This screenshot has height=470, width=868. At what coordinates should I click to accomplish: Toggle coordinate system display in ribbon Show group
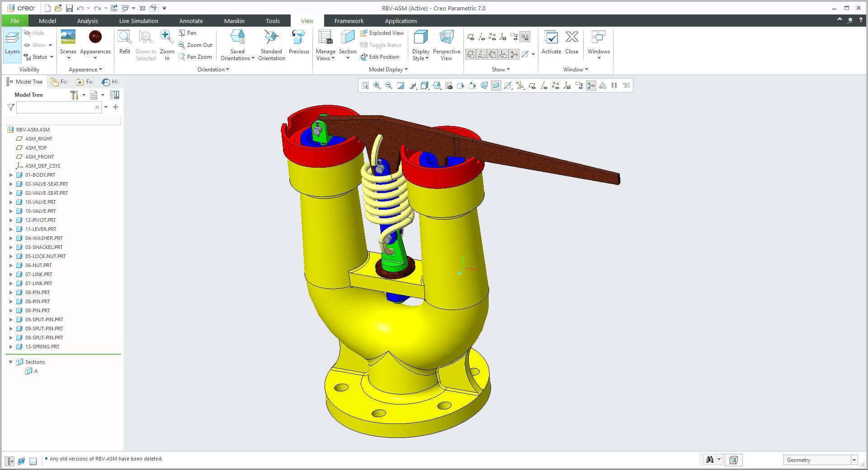[503, 37]
